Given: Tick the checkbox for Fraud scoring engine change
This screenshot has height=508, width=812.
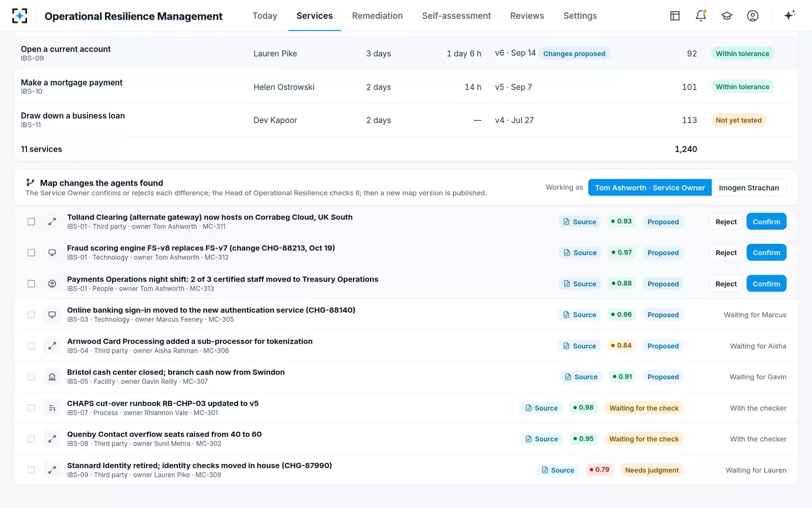Looking at the screenshot, I should 32,253.
